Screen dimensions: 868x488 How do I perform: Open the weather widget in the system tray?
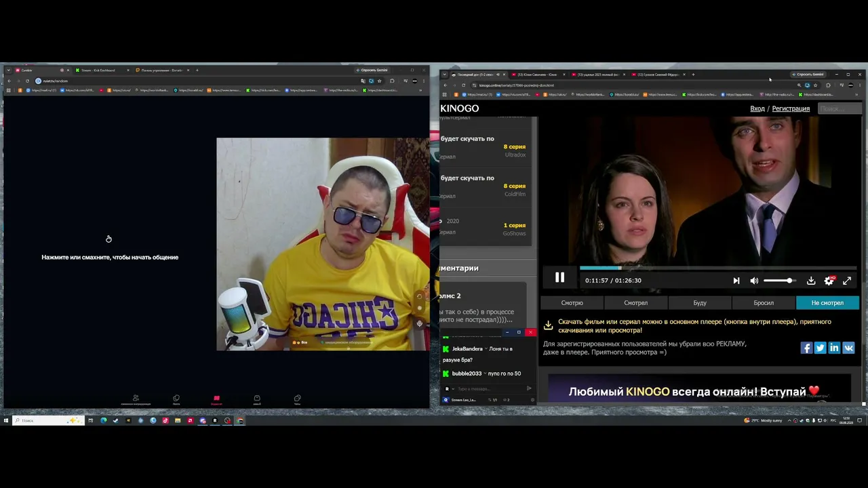764,421
